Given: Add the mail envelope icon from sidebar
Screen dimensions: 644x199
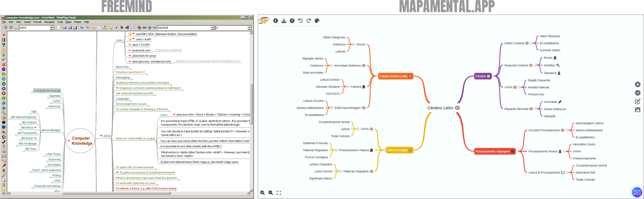Looking at the screenshot, I should 4,156.
